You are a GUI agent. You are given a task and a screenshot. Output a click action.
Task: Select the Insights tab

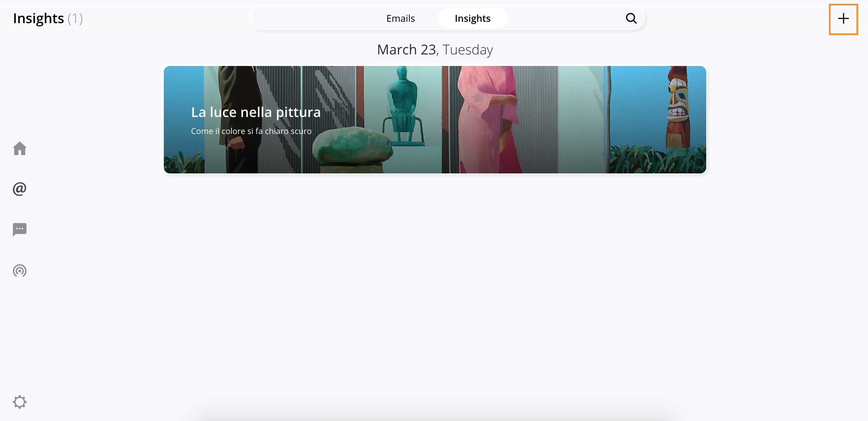point(473,18)
